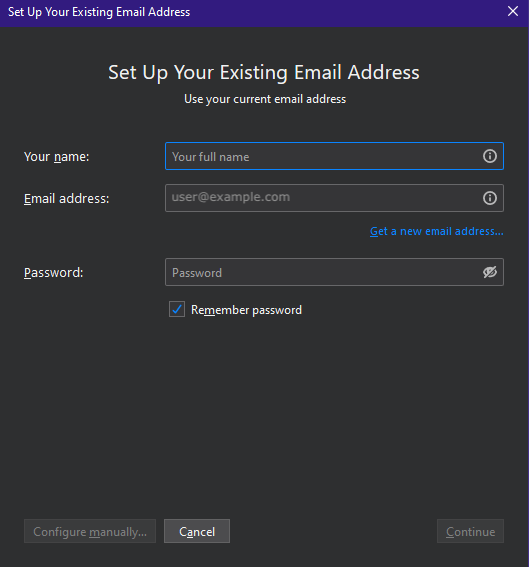
Task: Click into the Email address field
Action: tap(334, 198)
